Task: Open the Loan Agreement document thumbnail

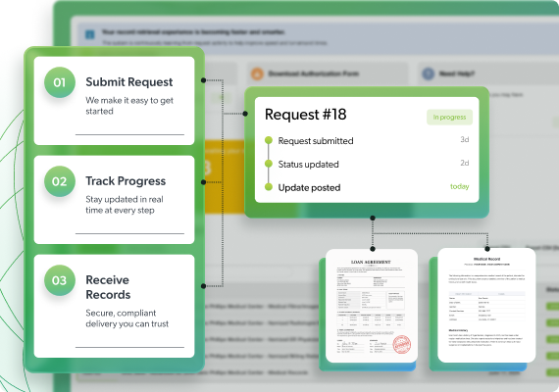Action: (372, 306)
